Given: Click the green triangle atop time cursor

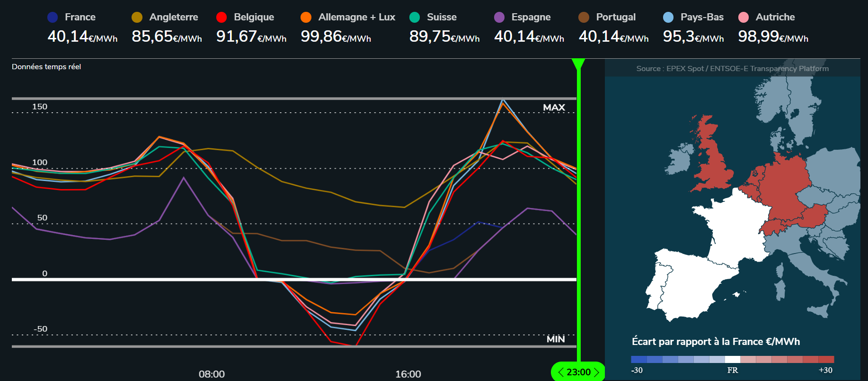Looking at the screenshot, I should pos(578,64).
